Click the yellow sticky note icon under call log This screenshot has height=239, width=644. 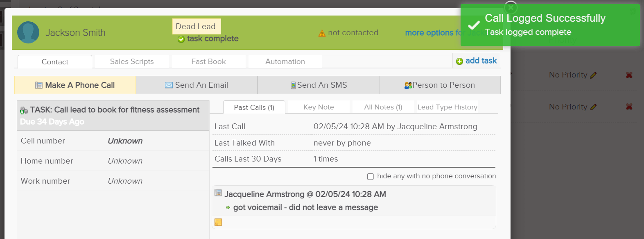click(218, 222)
